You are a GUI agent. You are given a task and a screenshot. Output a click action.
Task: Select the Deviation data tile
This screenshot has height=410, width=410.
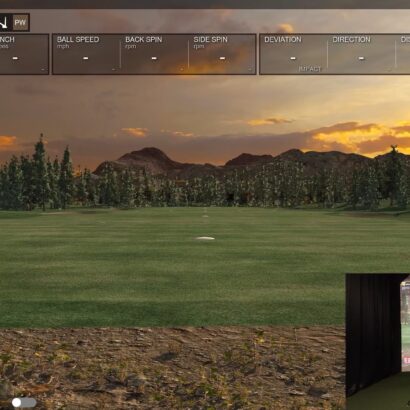[x=293, y=54]
